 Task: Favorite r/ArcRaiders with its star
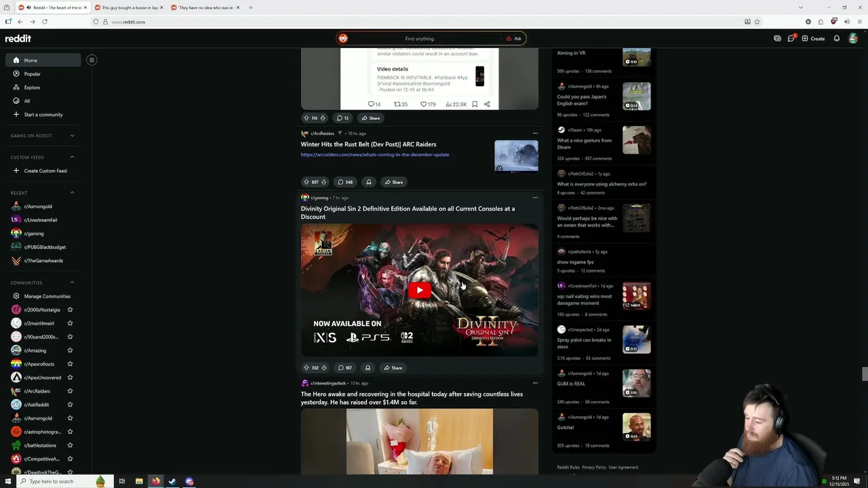pyautogui.click(x=70, y=391)
